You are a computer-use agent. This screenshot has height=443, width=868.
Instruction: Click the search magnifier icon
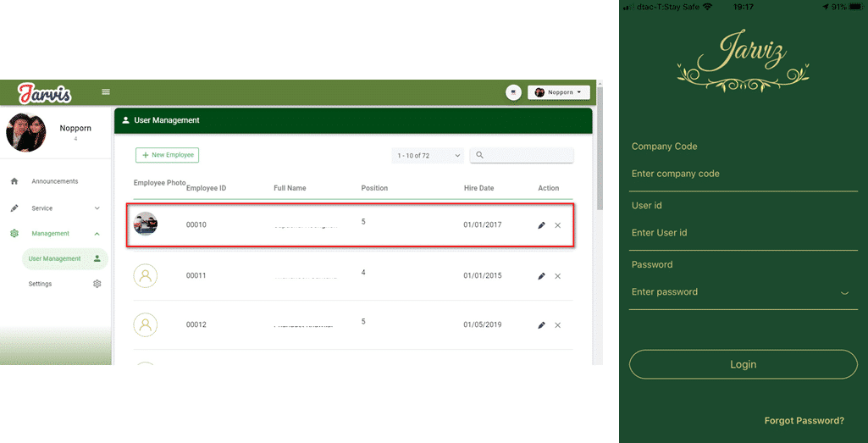click(x=480, y=155)
